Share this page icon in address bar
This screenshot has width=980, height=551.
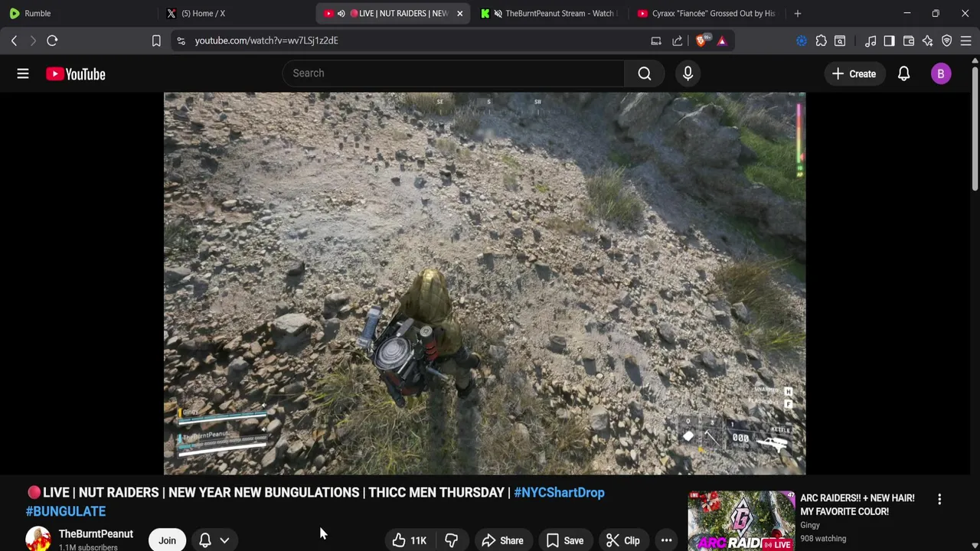[678, 41]
